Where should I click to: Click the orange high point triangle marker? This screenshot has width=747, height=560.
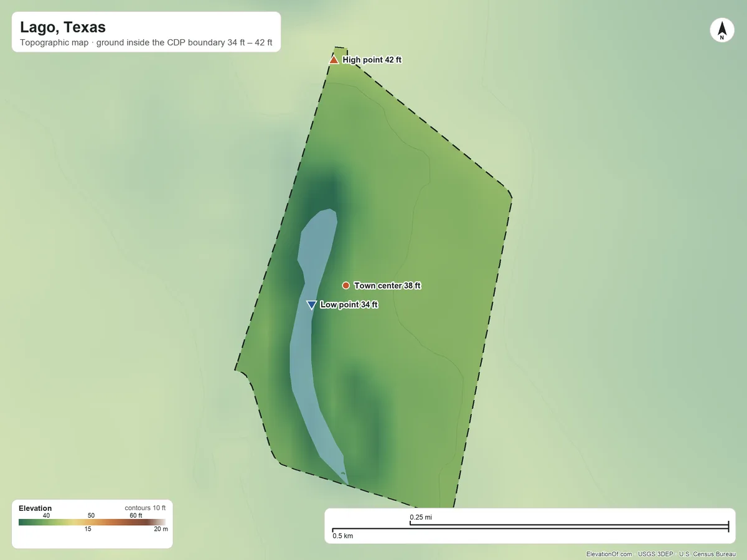point(334,60)
